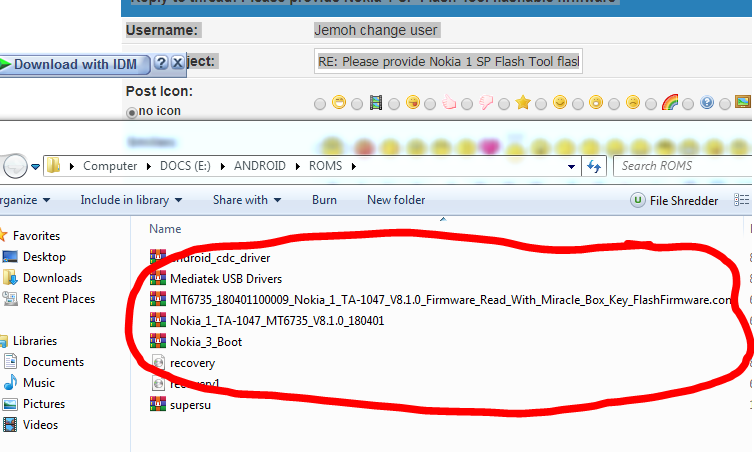The image size is (754, 452).
Task: Click the supersu archive icon
Action: (x=158, y=404)
